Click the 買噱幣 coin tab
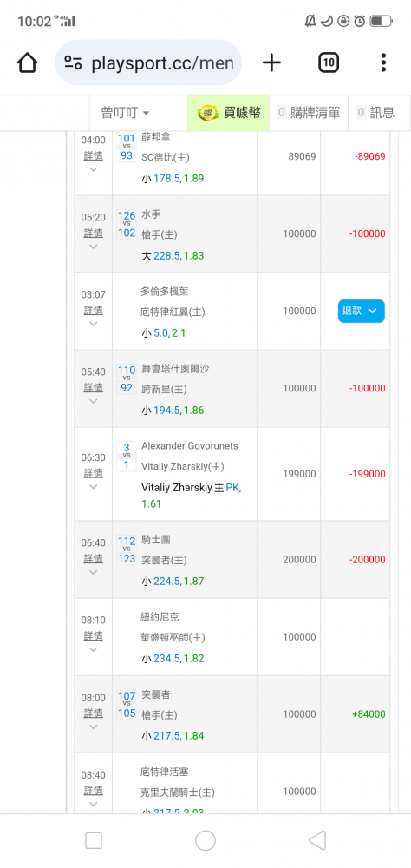 pos(228,113)
